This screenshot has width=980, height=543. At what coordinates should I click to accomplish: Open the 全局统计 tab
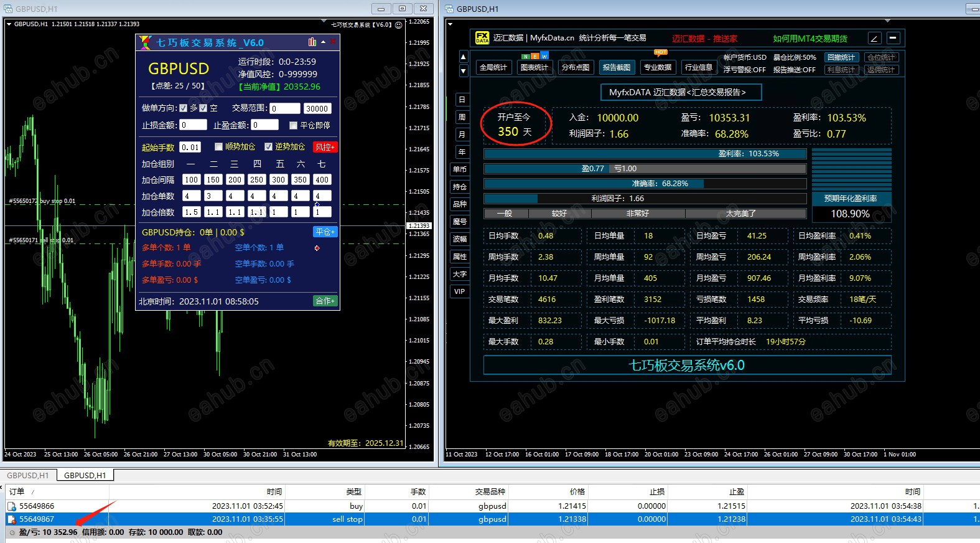tap(493, 67)
